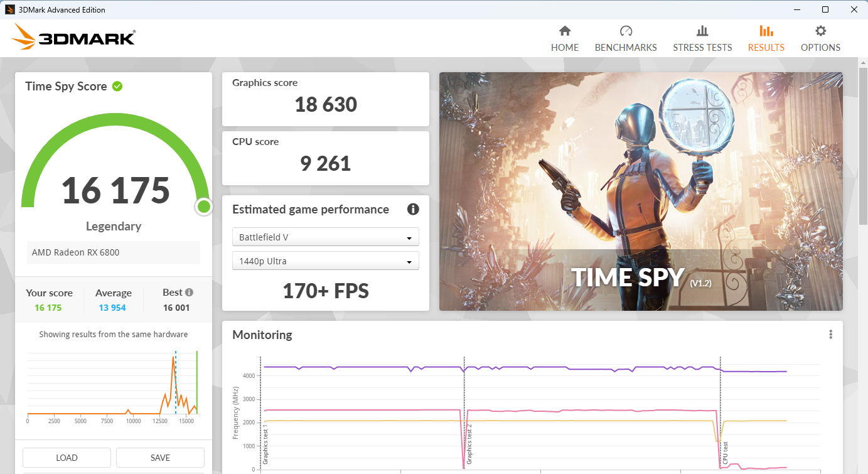Click the 16 175 Time Spy score
Image resolution: width=868 pixels, height=474 pixels.
click(115, 190)
